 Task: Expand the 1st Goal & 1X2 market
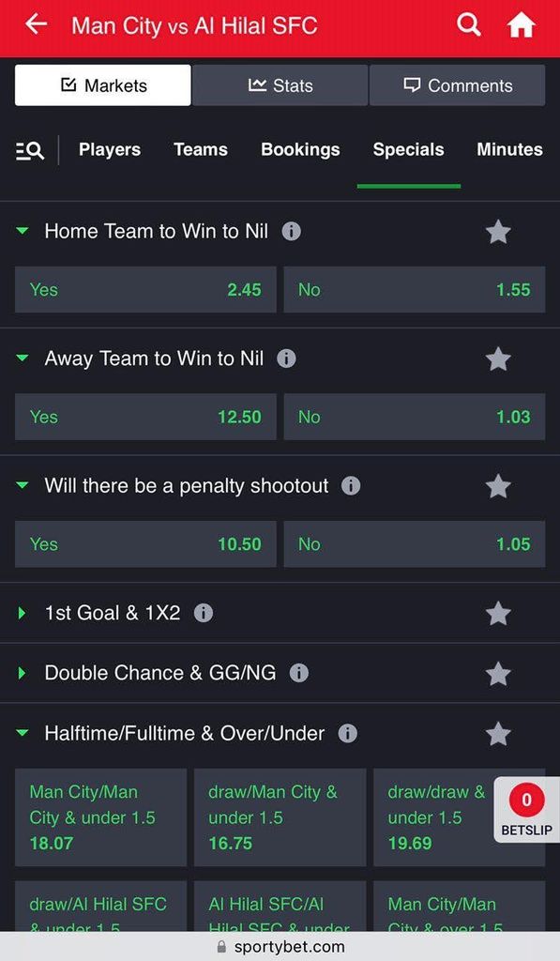(21, 614)
